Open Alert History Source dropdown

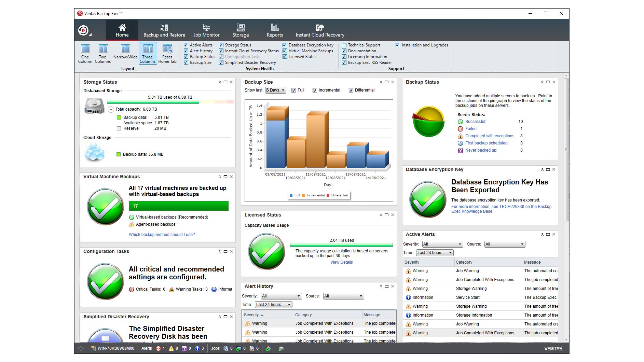tap(344, 296)
